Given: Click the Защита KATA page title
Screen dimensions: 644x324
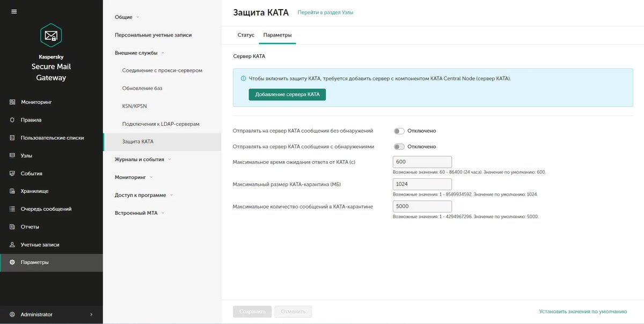Looking at the screenshot, I should (261, 12).
